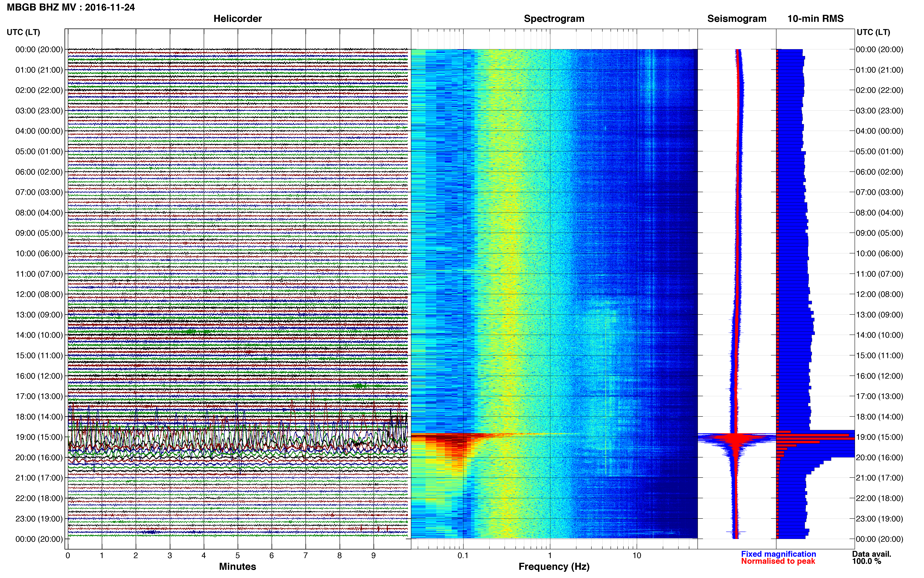Click the 03:00 (23:00) label on left axis
Screen dimensions: 924x578
(39, 111)
